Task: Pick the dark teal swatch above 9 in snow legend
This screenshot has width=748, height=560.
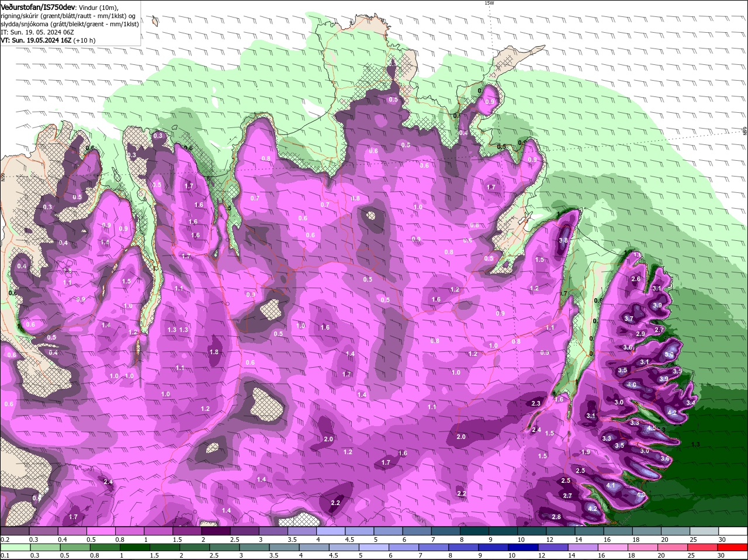Action: [503, 531]
